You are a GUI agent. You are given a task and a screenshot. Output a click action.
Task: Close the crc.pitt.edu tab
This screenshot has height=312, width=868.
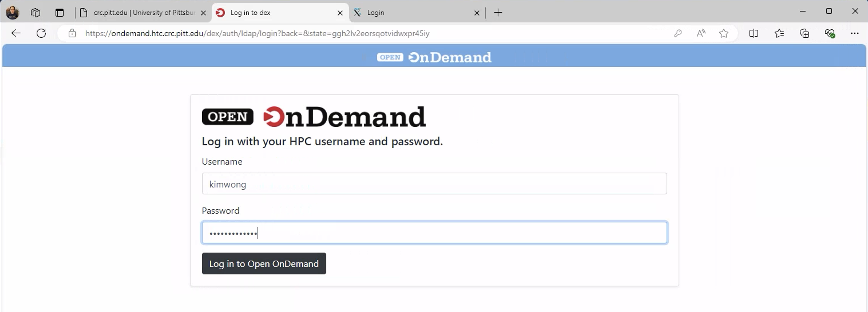coord(203,13)
